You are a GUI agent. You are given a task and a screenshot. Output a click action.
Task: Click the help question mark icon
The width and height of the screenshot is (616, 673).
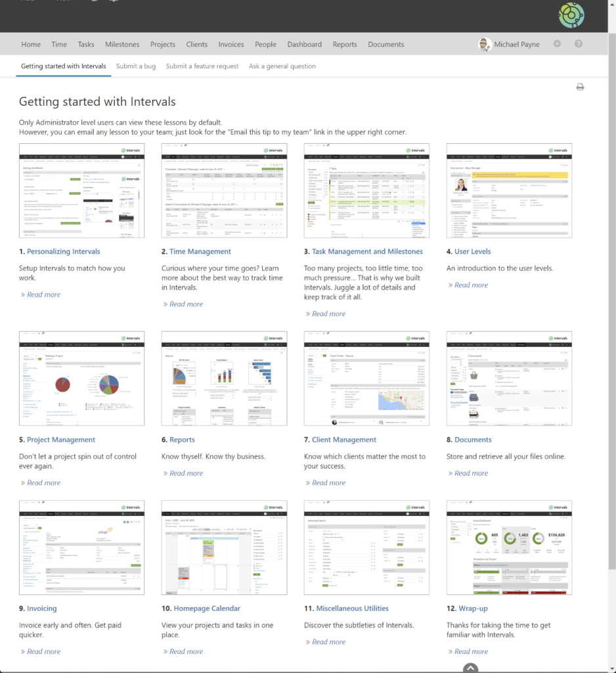click(x=579, y=44)
